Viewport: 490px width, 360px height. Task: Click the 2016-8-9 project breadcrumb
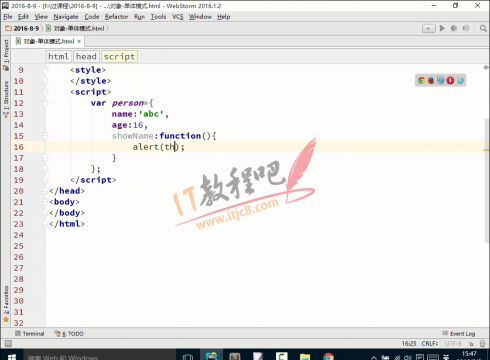pyautogui.click(x=22, y=28)
